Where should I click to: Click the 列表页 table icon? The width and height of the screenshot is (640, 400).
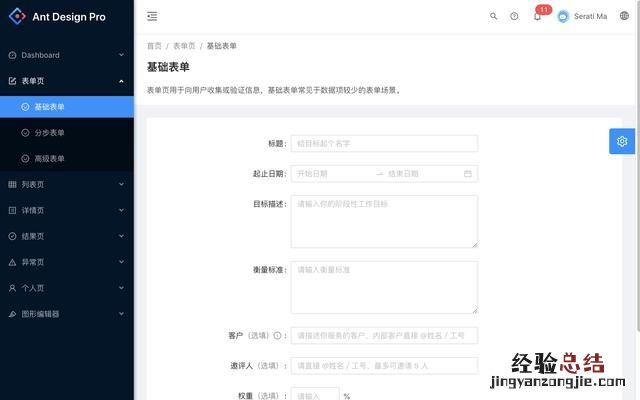12,184
